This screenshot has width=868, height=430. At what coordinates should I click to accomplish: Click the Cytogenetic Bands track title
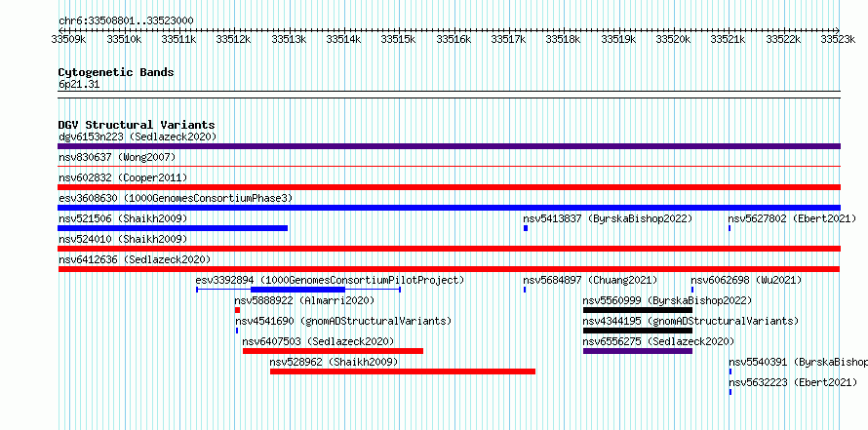[x=116, y=72]
